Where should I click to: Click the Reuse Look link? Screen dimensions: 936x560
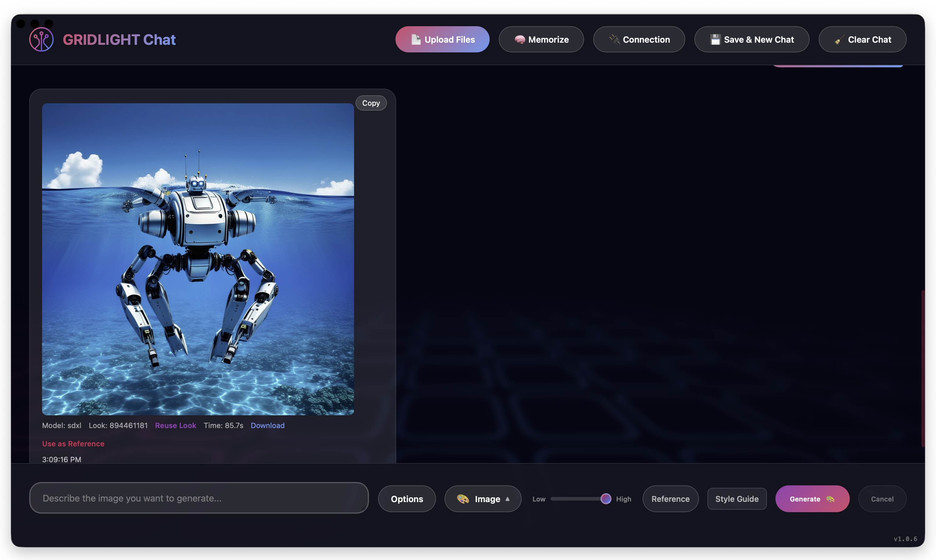pyautogui.click(x=175, y=425)
